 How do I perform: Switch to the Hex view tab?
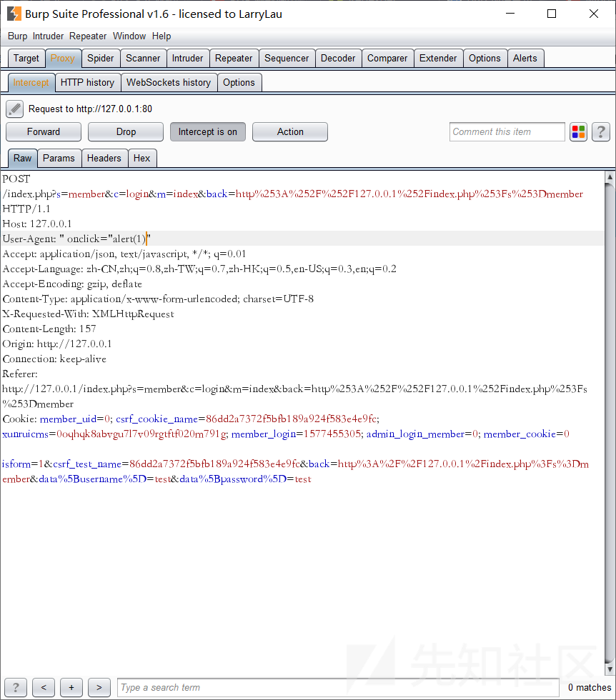pyautogui.click(x=141, y=159)
